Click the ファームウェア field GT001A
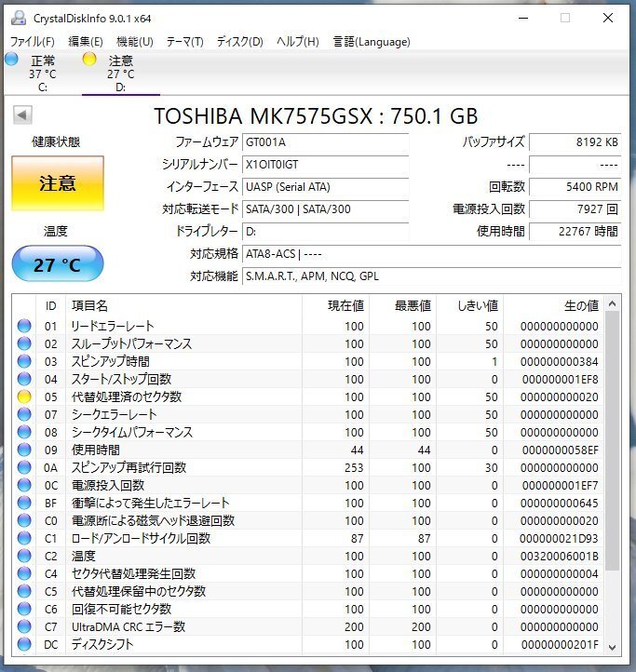The height and width of the screenshot is (672, 636). click(325, 142)
